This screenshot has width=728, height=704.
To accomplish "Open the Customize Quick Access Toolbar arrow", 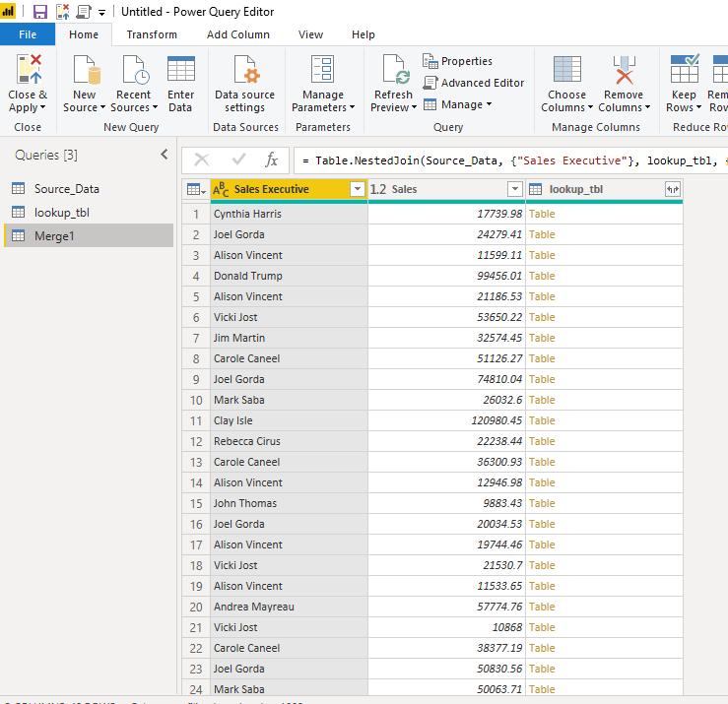I will (x=101, y=13).
